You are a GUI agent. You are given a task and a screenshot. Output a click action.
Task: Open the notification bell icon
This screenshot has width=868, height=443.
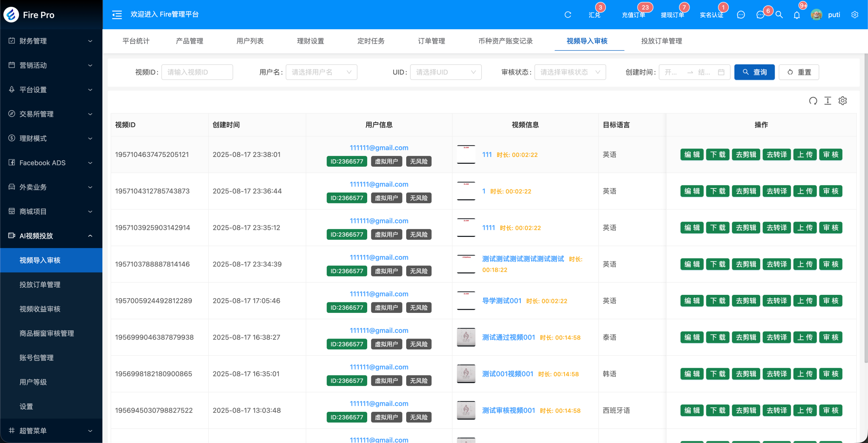[797, 15]
